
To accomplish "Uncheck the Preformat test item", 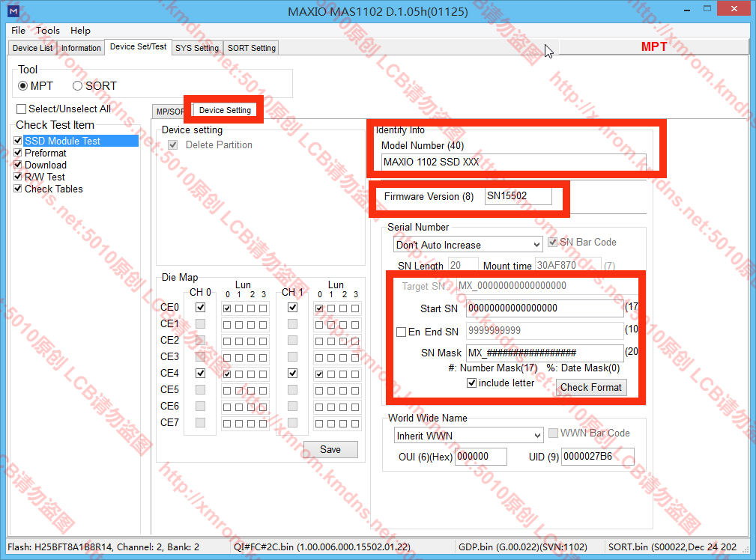I will [19, 153].
